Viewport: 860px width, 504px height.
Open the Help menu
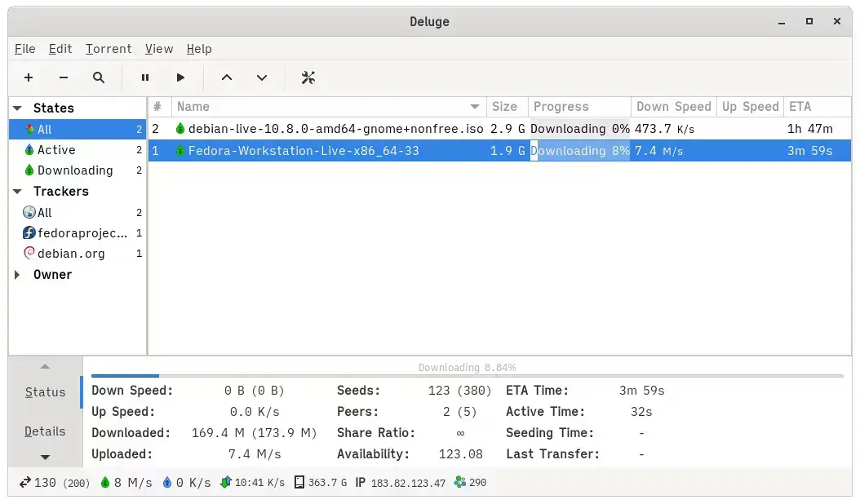[199, 49]
